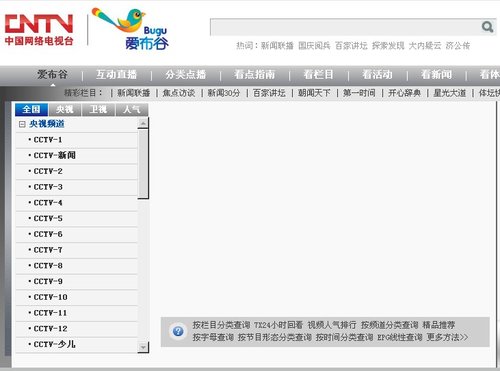Click 按栏目分类查询 help link
This screenshot has width=500, height=371.
point(221,325)
